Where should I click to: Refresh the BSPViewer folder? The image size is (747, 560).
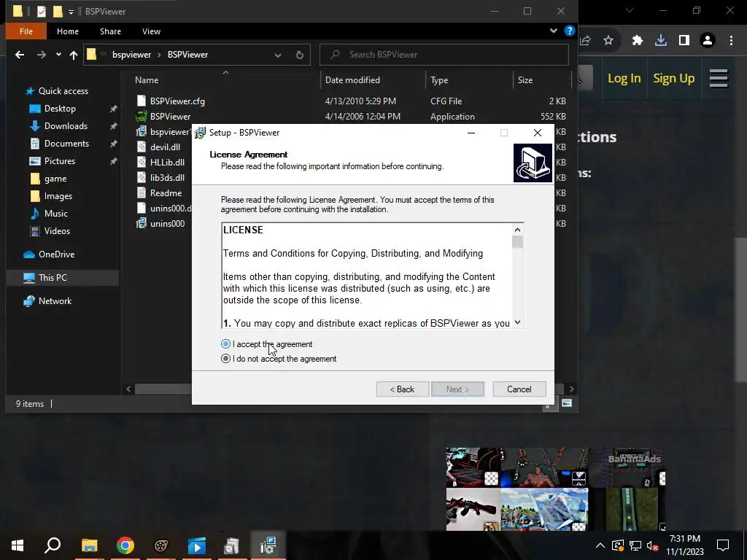pyautogui.click(x=300, y=55)
